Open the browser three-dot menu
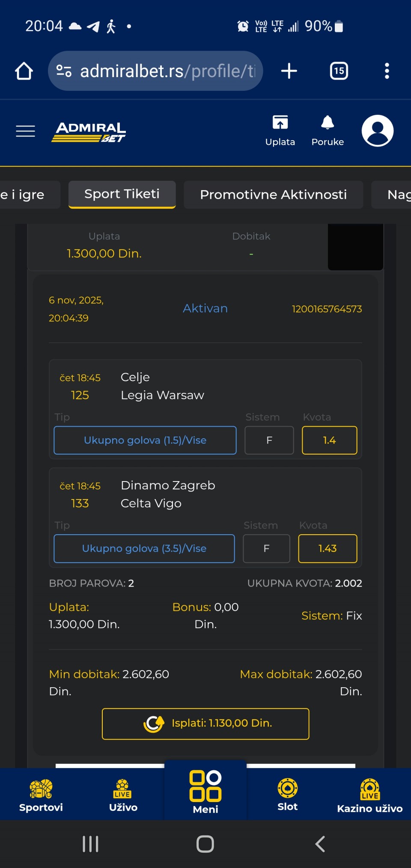Screen dimensions: 411x868 (x=387, y=71)
